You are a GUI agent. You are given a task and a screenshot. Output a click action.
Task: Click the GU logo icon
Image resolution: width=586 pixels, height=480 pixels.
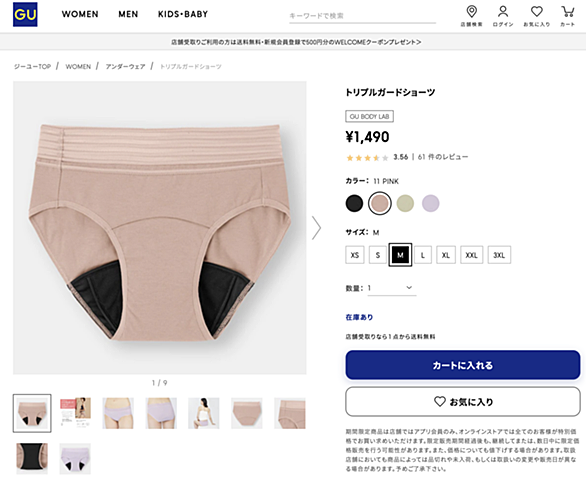click(25, 14)
